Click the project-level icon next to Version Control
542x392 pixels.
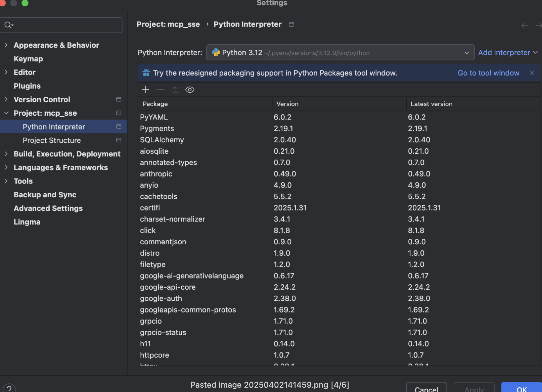(119, 99)
